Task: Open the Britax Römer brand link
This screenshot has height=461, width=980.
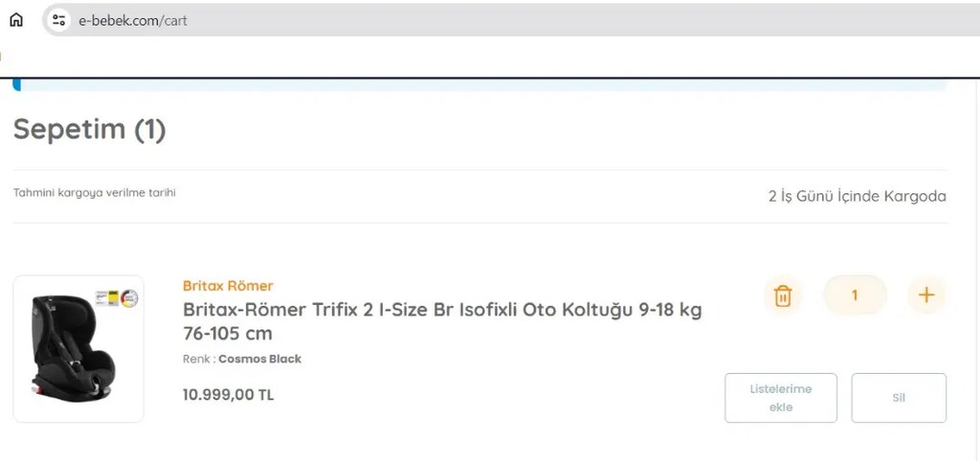Action: [x=228, y=286]
